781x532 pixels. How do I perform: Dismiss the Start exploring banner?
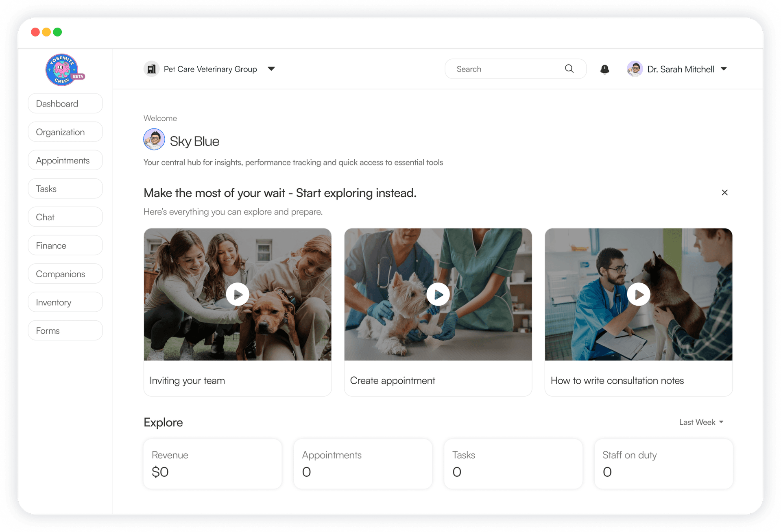click(724, 192)
